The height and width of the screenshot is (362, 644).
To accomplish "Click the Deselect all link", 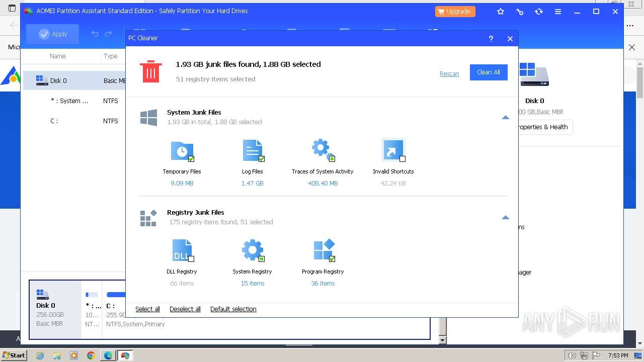I will [185, 309].
